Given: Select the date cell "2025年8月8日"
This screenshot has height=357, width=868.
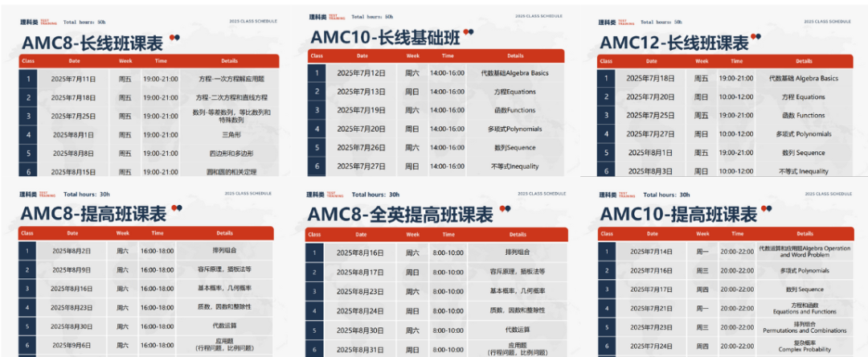Looking at the screenshot, I should (74, 154).
